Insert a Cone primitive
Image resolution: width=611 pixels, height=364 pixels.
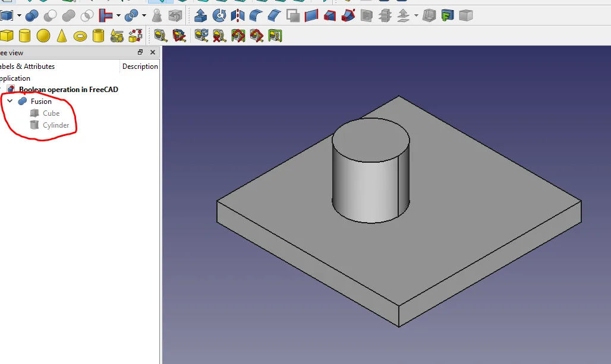click(x=62, y=36)
